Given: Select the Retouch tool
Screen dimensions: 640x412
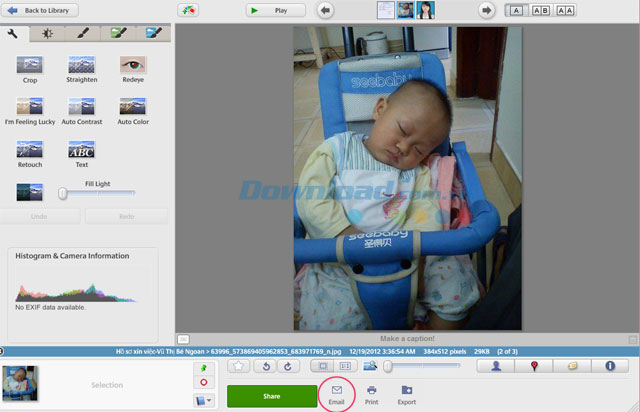Looking at the screenshot, I should pos(30,154).
